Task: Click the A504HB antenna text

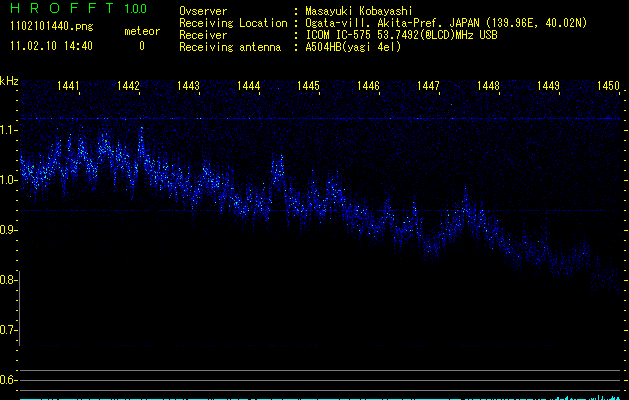Action: coord(353,47)
